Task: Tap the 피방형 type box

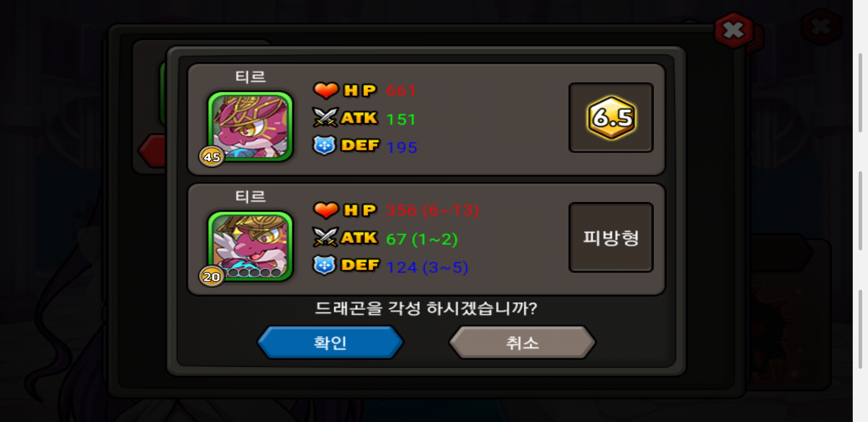Action: pyautogui.click(x=611, y=237)
